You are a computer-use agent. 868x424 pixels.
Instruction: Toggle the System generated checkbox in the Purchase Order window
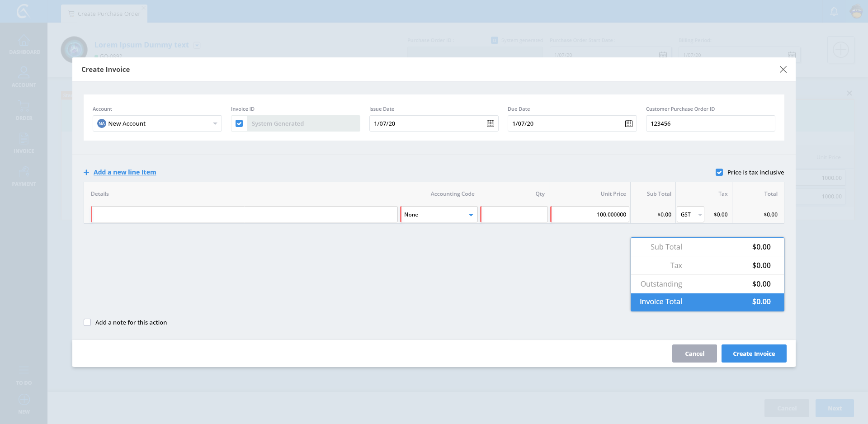coord(495,40)
